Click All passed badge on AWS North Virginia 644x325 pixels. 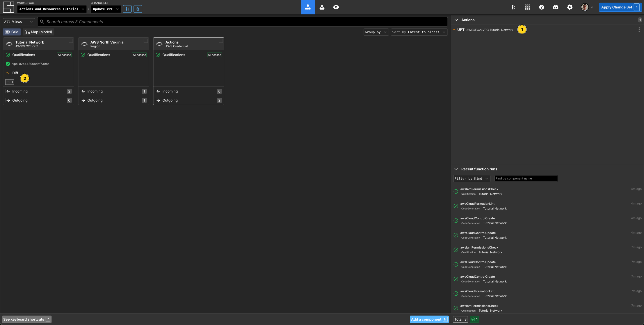139,55
